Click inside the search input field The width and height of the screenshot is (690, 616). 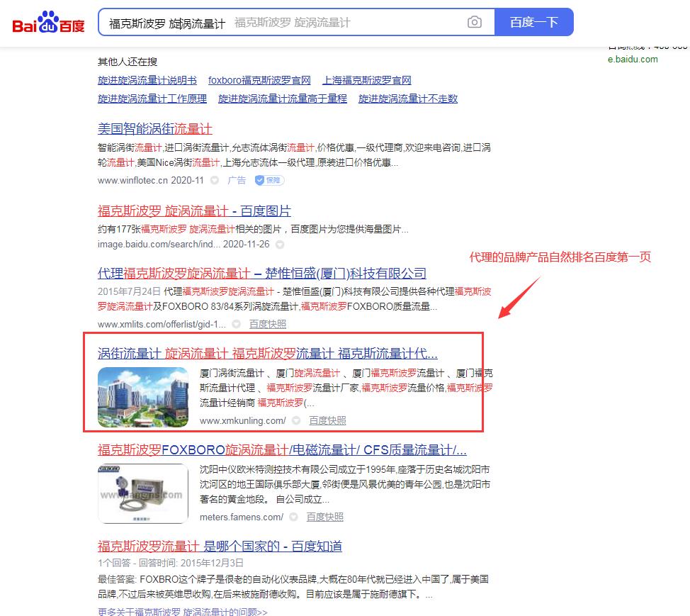[283, 23]
